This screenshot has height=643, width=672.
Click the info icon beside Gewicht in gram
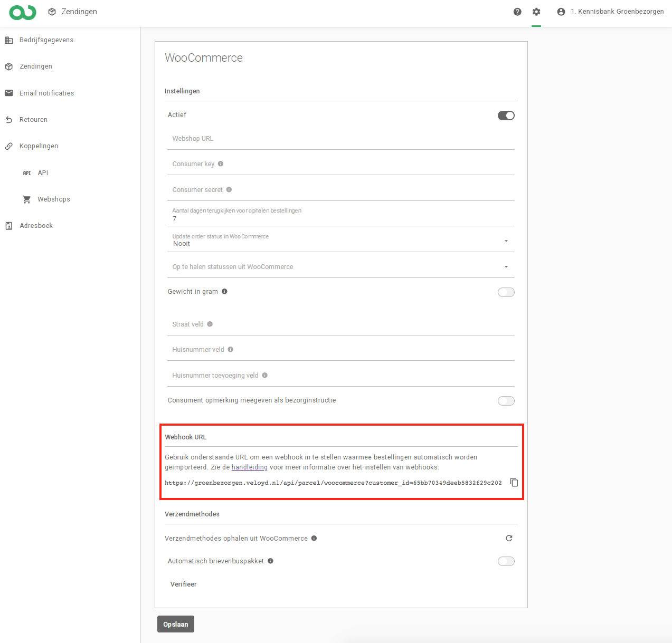[224, 292]
